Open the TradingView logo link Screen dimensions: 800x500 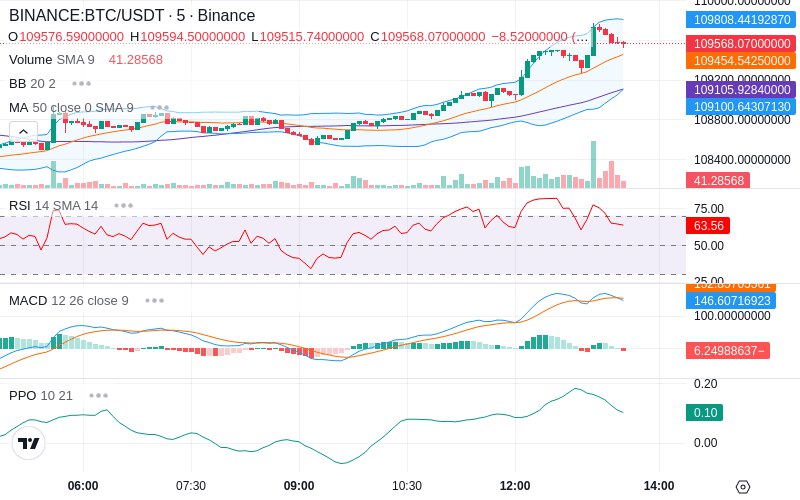(x=29, y=443)
